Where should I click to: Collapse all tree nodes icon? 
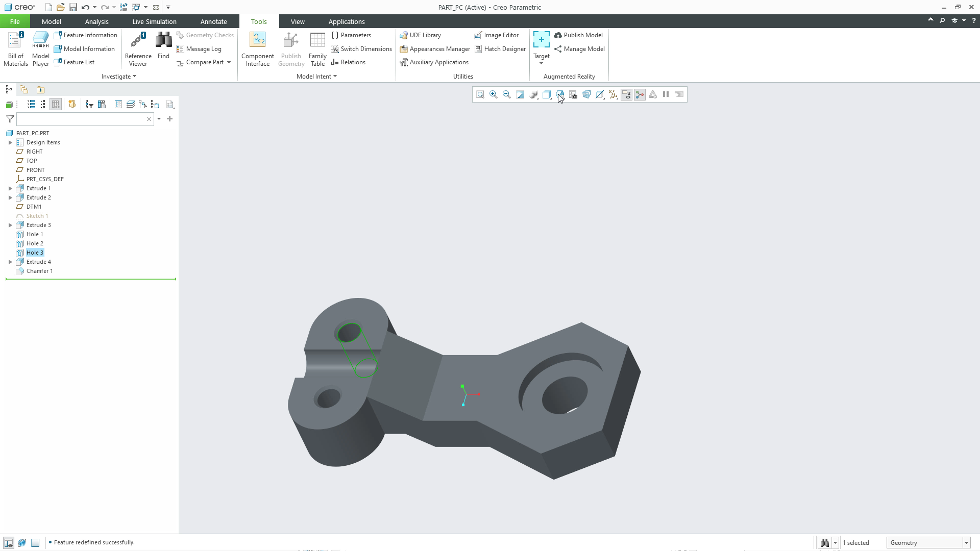coord(43,104)
